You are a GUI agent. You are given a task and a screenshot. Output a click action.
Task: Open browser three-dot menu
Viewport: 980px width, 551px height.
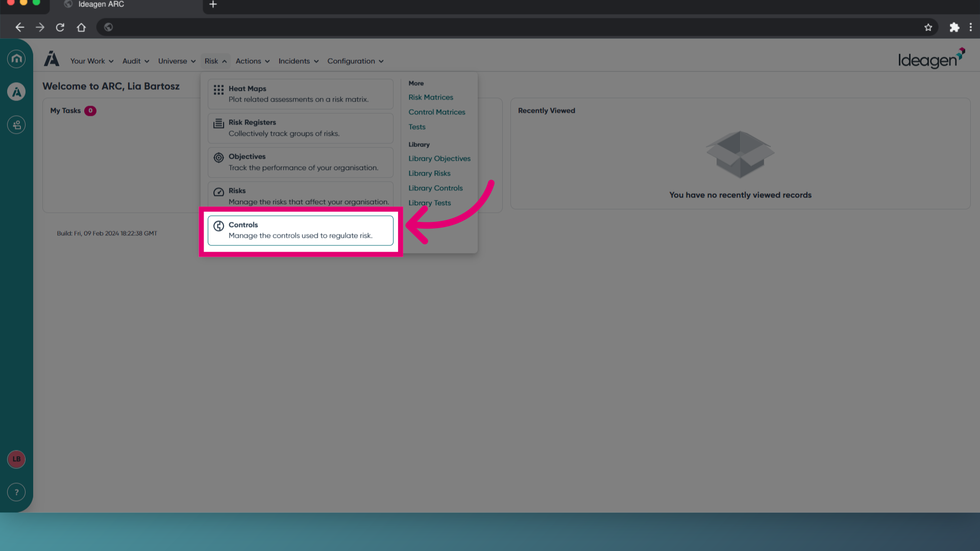pyautogui.click(x=970, y=28)
